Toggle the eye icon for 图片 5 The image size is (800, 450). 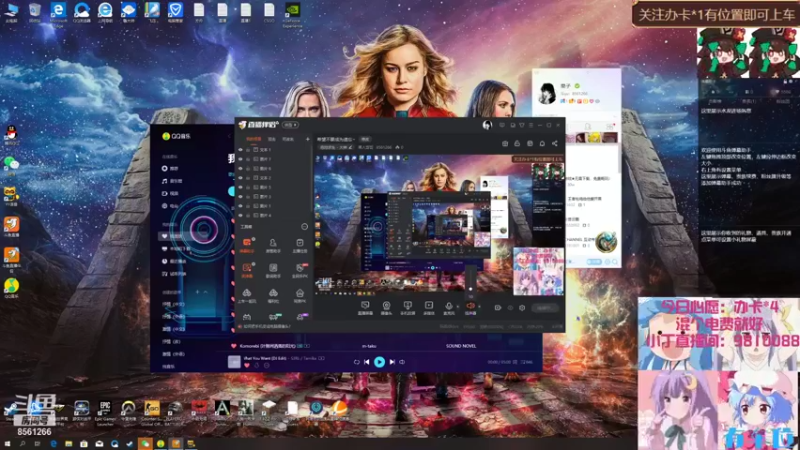[240, 187]
